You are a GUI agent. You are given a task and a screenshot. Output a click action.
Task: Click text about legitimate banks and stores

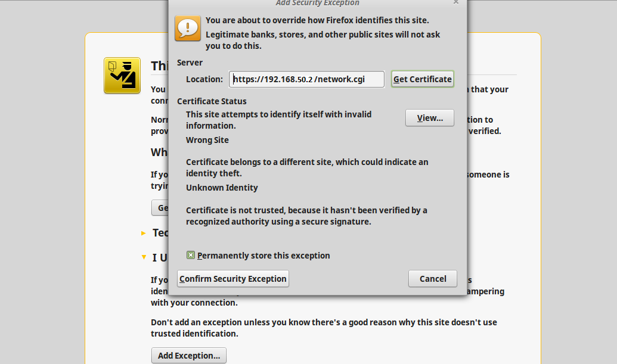[323, 40]
